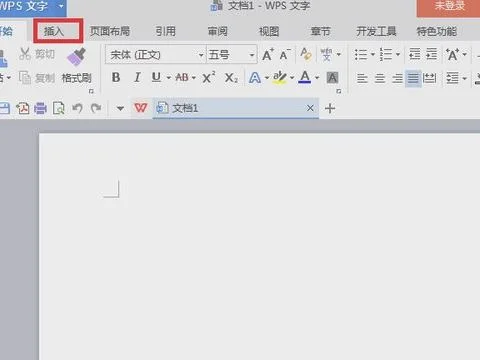Open the WPS 文字 application menu

point(32,7)
